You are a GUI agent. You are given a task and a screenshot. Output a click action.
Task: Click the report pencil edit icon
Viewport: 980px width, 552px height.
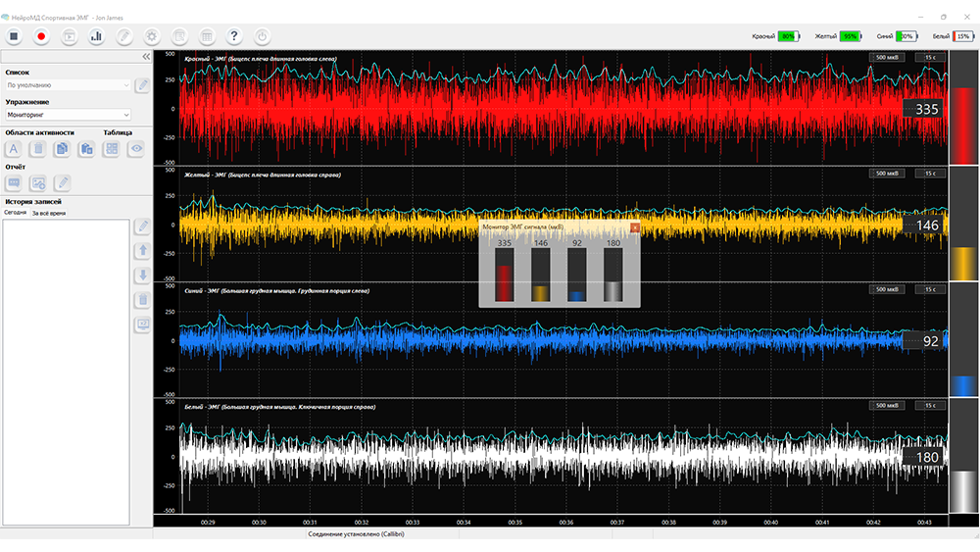62,183
